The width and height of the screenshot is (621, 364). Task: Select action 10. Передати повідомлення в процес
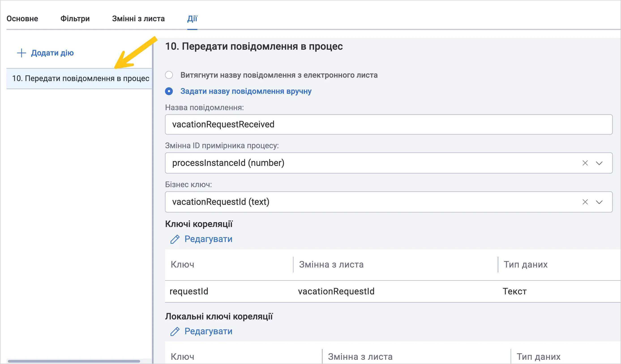pos(79,79)
